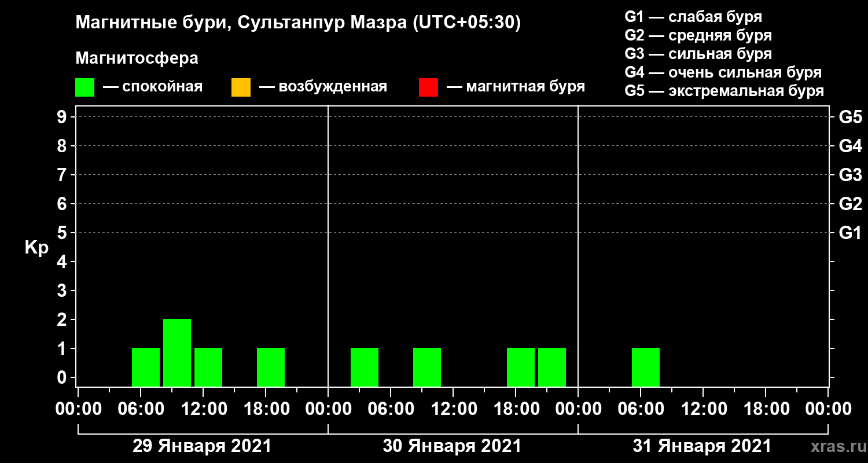Screen dimensions: 868x463
Task: Click the 'G5' label on right axis
Action: [x=850, y=117]
